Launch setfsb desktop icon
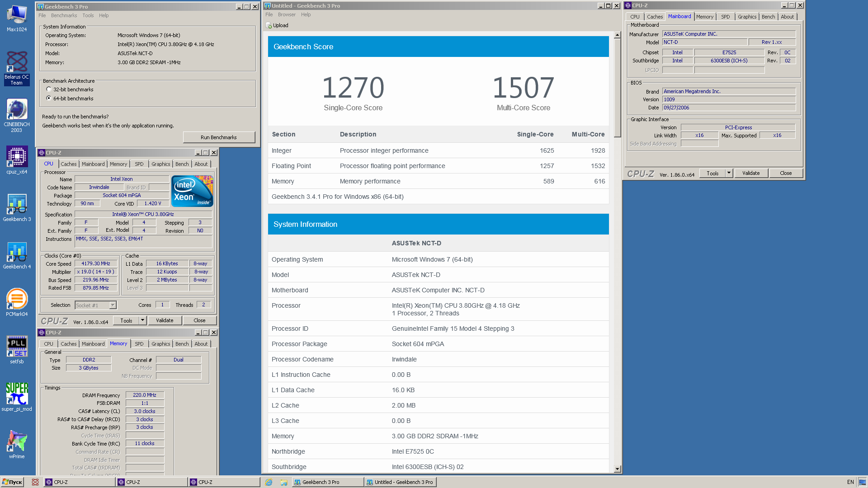 [x=17, y=350]
